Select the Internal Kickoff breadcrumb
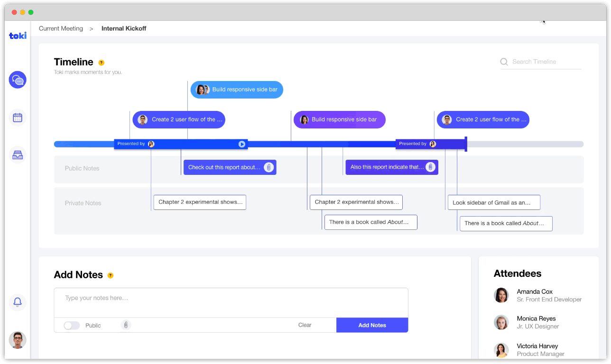 (124, 28)
